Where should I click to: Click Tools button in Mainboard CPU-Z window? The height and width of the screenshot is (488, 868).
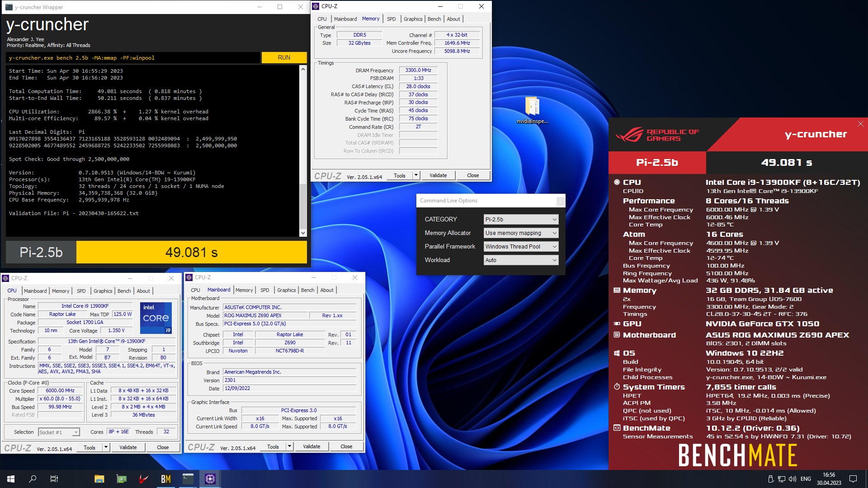click(273, 446)
